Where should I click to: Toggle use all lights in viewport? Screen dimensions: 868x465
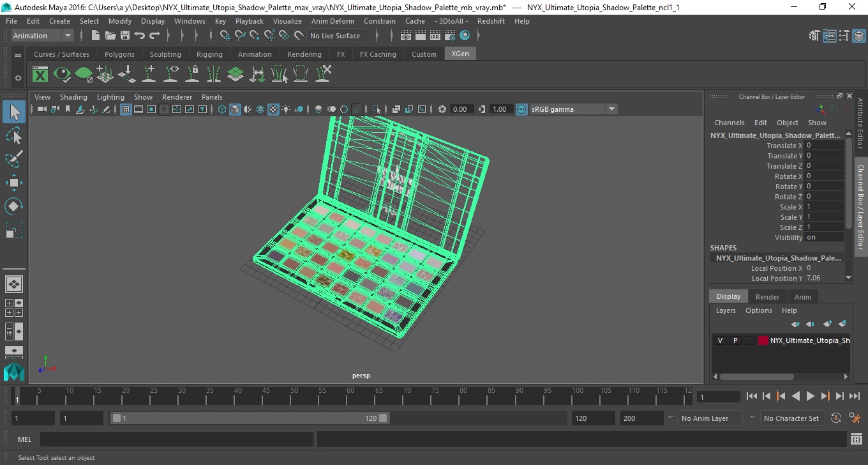(x=286, y=109)
